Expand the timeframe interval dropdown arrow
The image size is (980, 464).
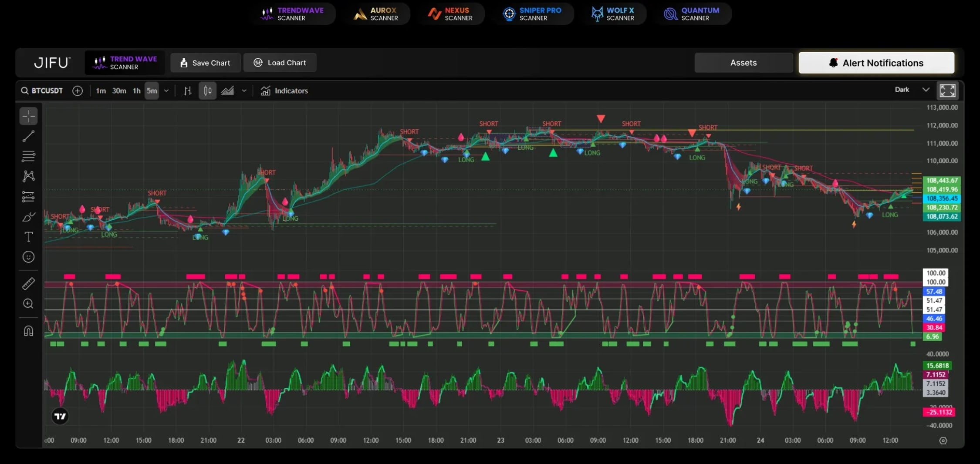coord(166,91)
